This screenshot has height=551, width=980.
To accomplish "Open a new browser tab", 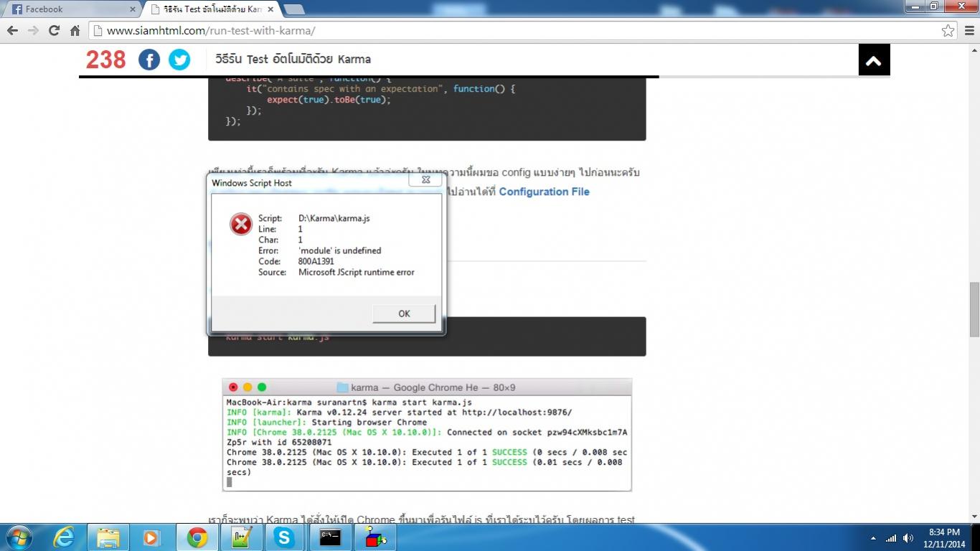I will [294, 9].
